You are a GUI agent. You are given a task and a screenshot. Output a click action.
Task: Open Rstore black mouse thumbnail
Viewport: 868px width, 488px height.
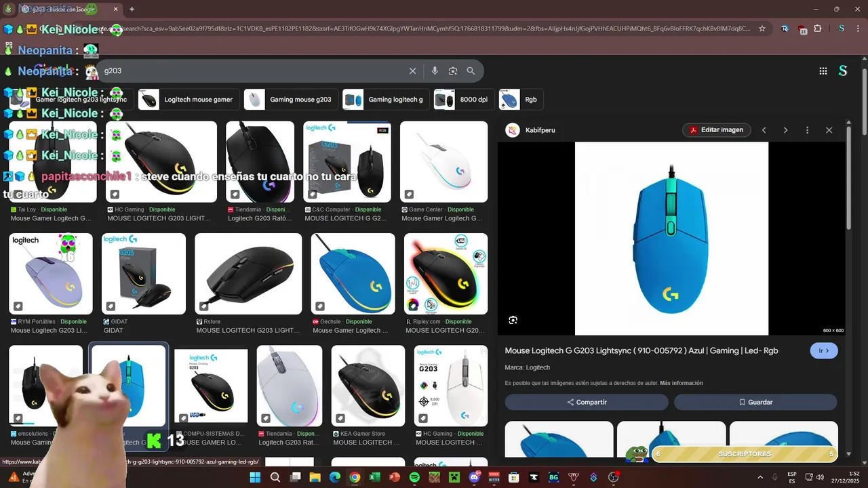coord(248,274)
